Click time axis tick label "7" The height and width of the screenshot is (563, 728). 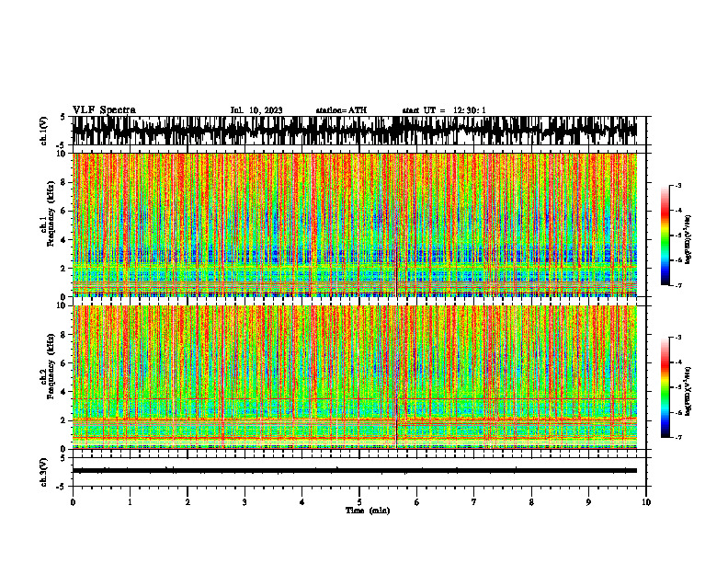tap(474, 502)
